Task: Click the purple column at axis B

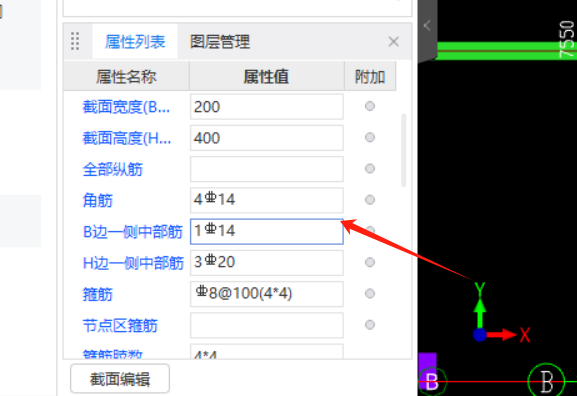Action: click(428, 371)
